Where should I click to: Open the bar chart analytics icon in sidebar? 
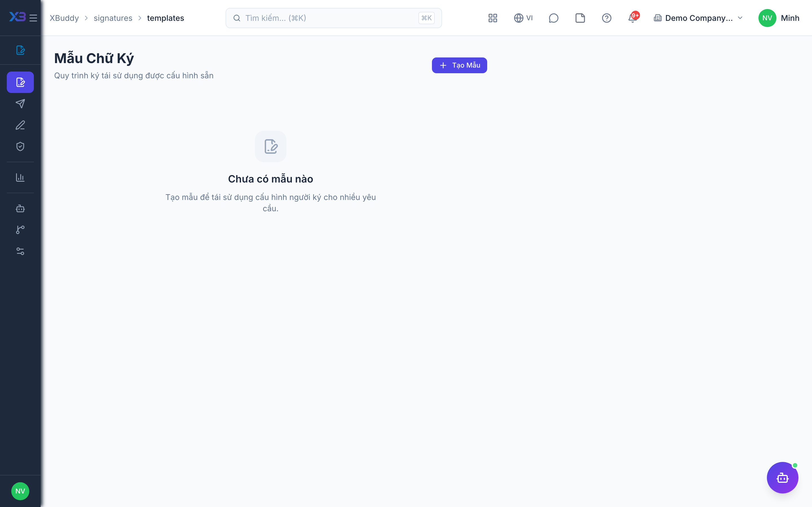pos(20,177)
